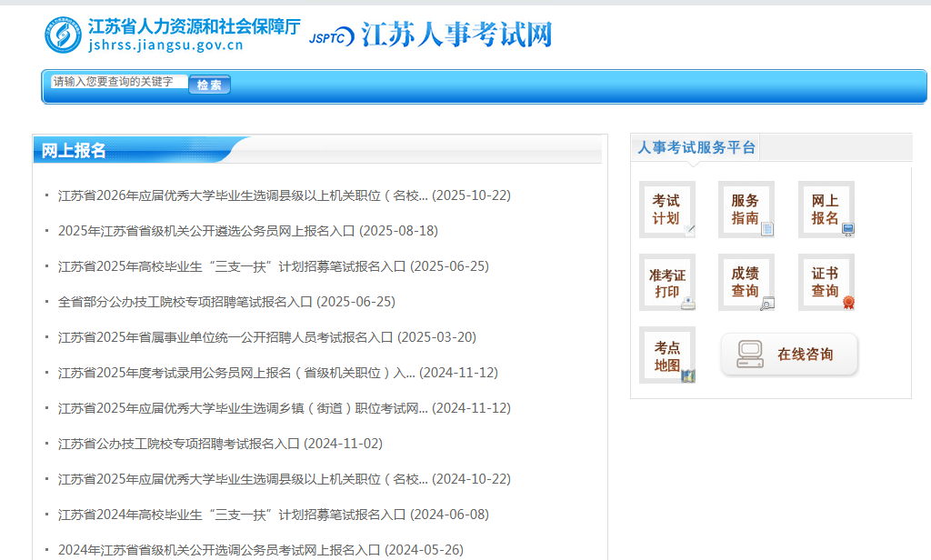Select the 服务指南 (Service Guide) icon
Viewport: 931px width, 560px height.
(746, 210)
